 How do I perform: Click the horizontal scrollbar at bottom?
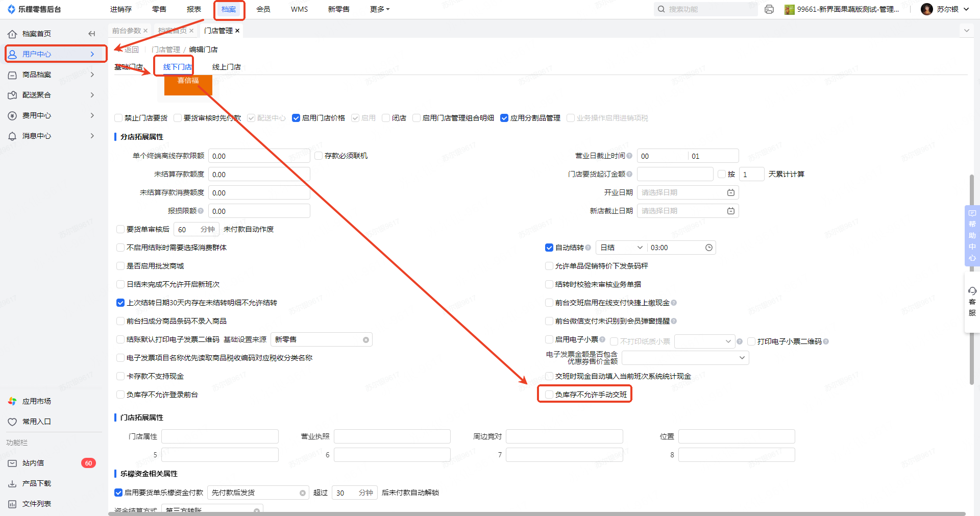(x=536, y=513)
